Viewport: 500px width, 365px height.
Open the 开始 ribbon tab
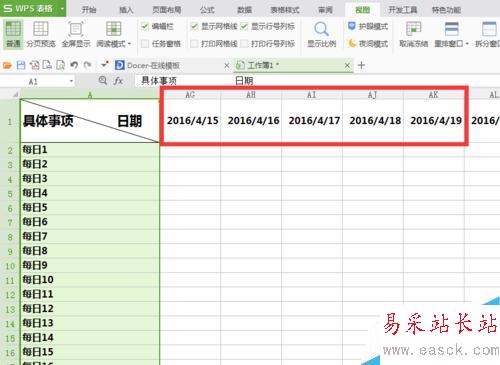[89, 10]
